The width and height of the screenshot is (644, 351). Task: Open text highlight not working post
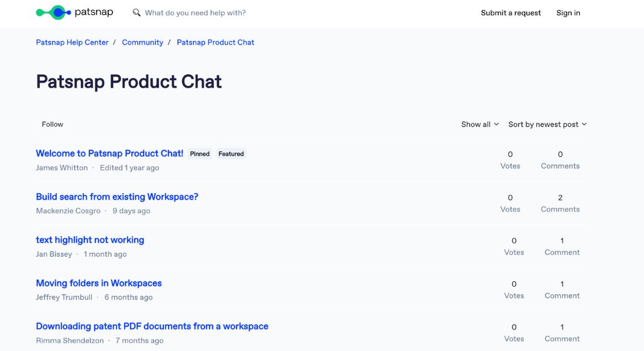pos(90,240)
